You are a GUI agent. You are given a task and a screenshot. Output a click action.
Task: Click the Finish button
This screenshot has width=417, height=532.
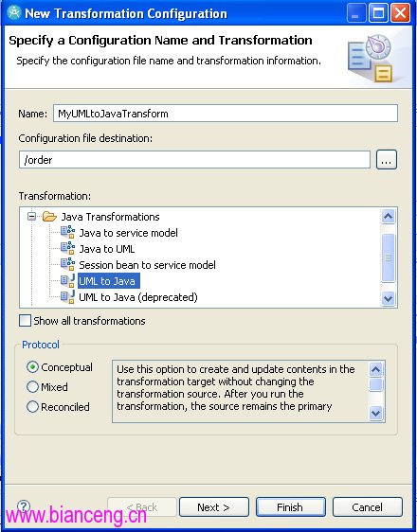pyautogui.click(x=291, y=507)
